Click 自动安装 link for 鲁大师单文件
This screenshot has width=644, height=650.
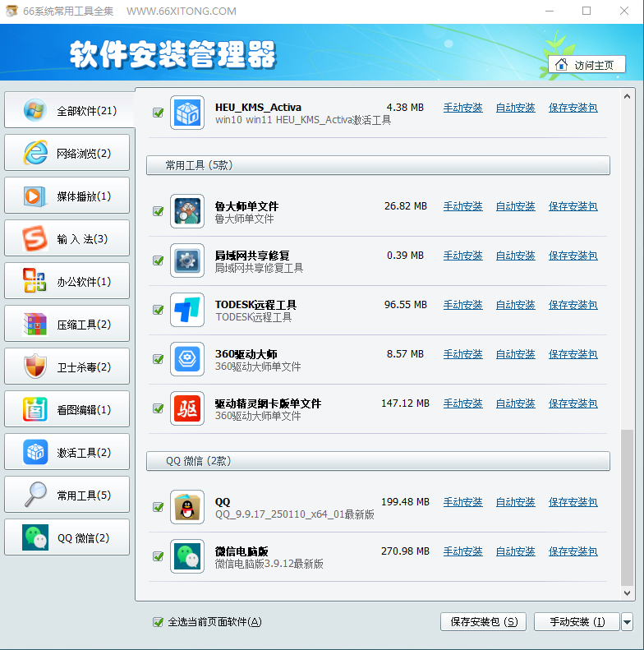pyautogui.click(x=516, y=206)
